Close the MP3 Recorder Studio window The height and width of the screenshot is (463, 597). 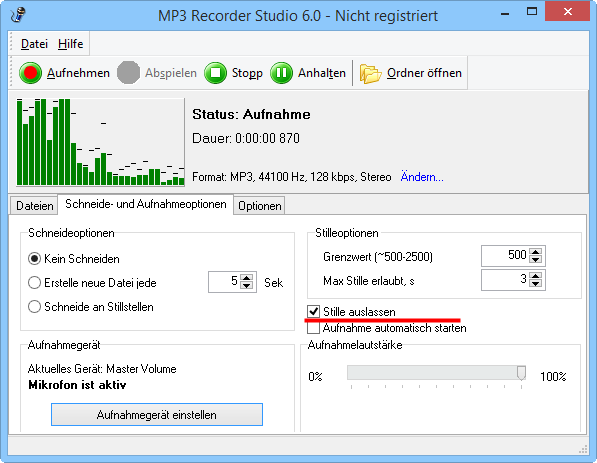[x=568, y=12]
